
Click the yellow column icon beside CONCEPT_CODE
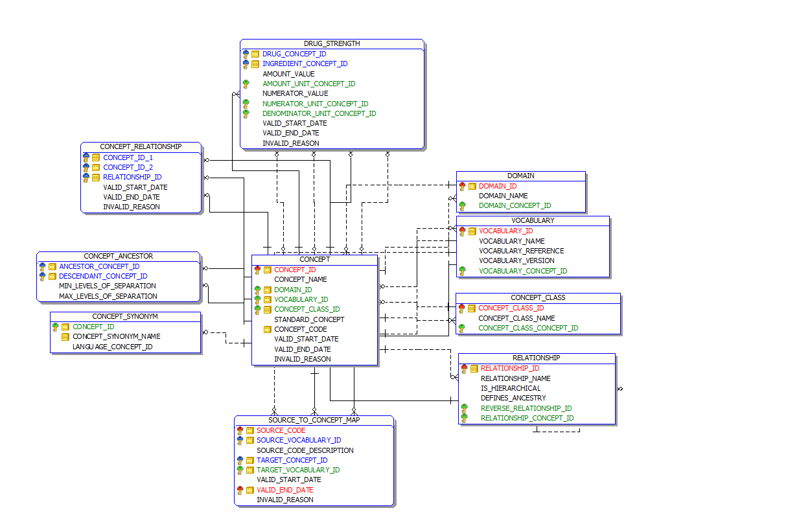click(267, 329)
